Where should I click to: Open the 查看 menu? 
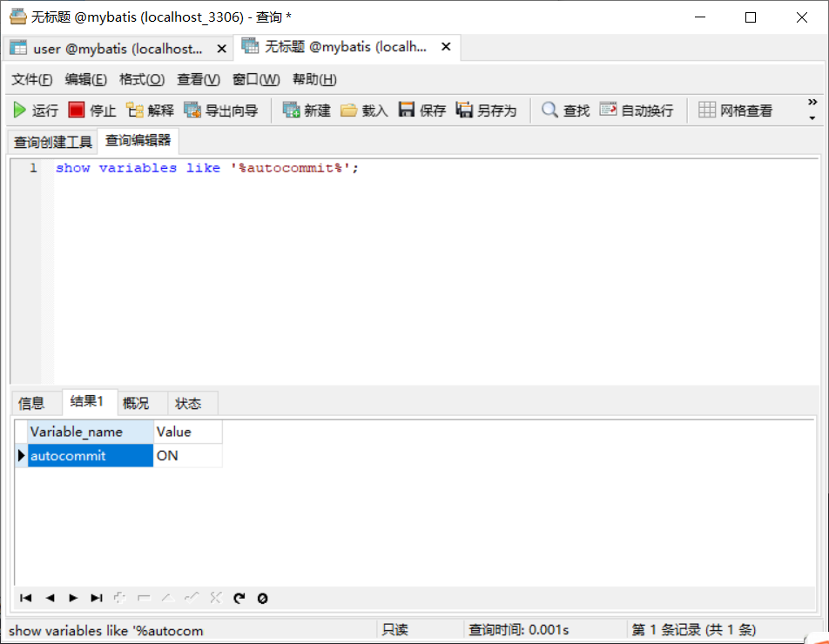pos(198,79)
